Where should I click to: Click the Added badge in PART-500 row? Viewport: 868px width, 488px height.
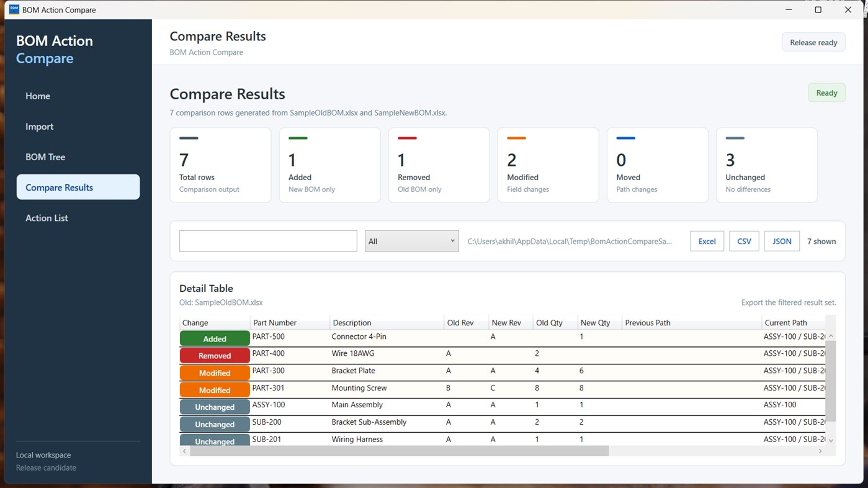(215, 338)
